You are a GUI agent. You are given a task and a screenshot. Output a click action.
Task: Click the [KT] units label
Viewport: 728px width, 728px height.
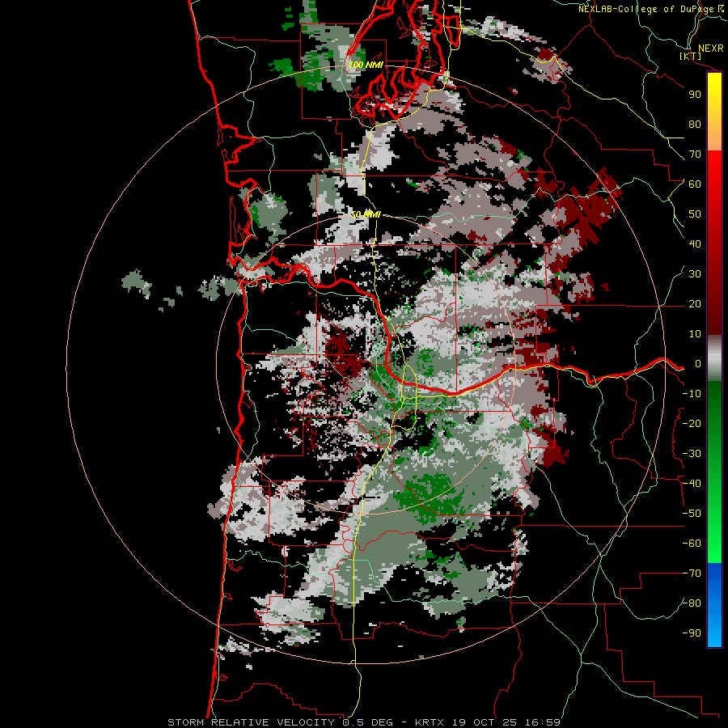[691, 56]
